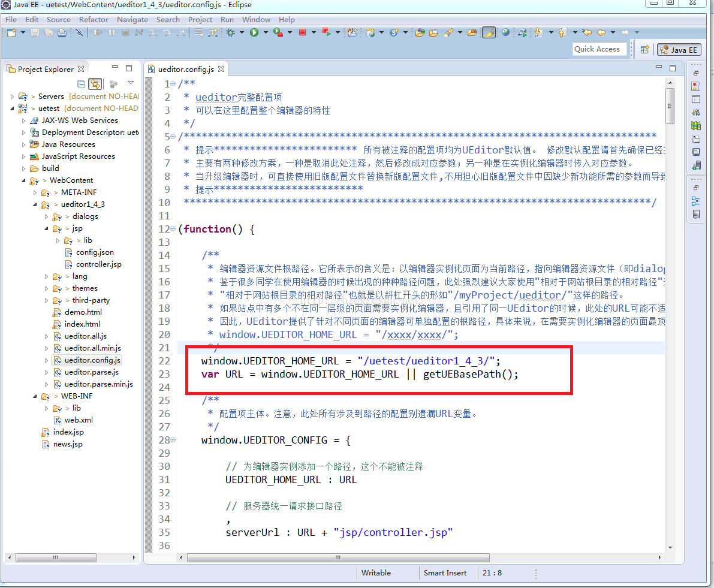
Task: Open Project Explorer view menu triangle
Action: (131, 83)
